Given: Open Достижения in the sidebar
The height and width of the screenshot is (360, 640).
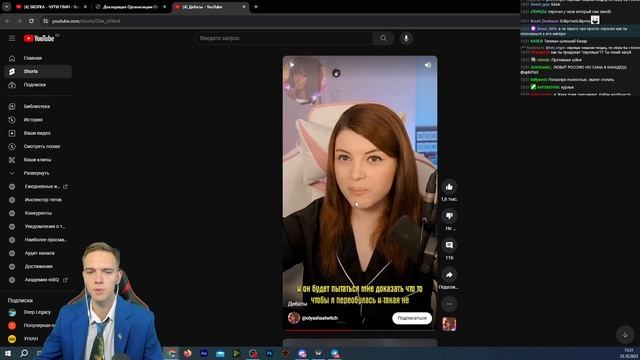Looking at the screenshot, I should coord(38,267).
